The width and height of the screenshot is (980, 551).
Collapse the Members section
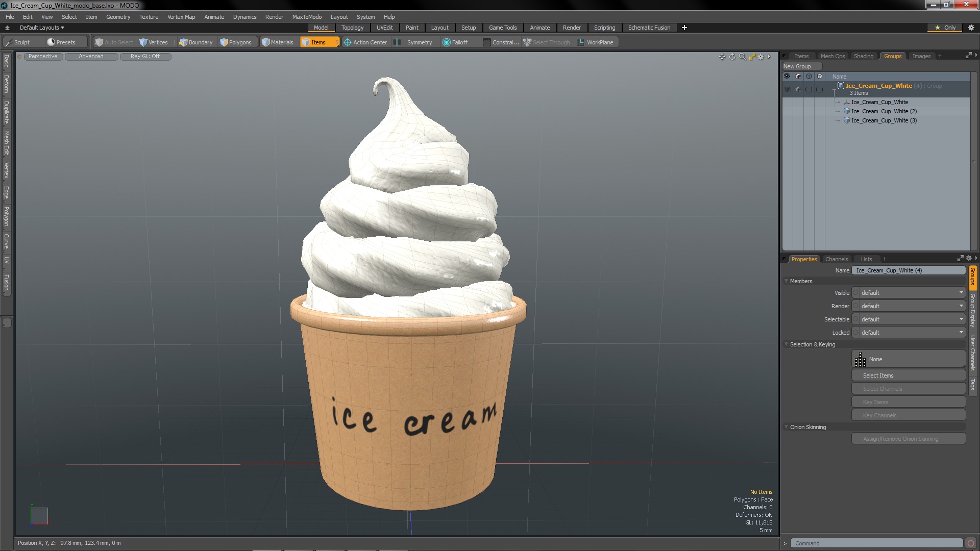787,281
